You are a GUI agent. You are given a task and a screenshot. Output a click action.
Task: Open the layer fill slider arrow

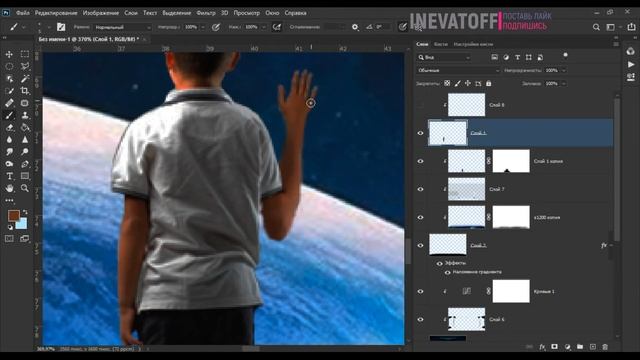tap(564, 83)
